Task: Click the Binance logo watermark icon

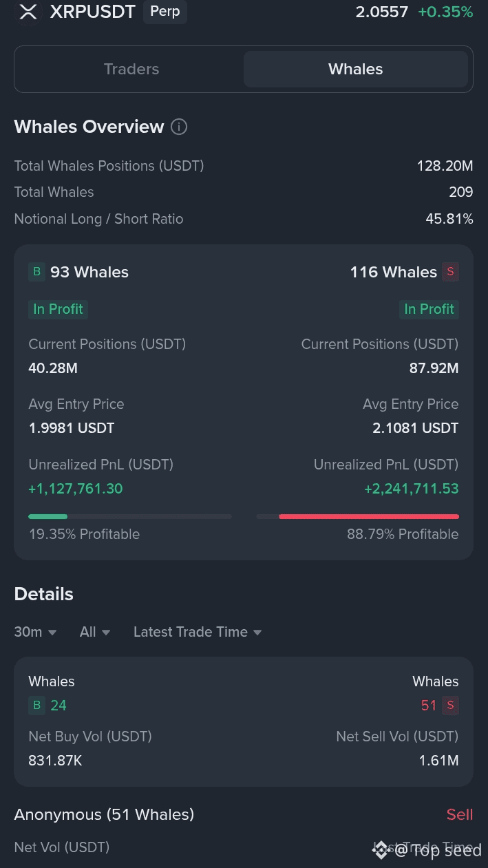Action: coord(381,850)
